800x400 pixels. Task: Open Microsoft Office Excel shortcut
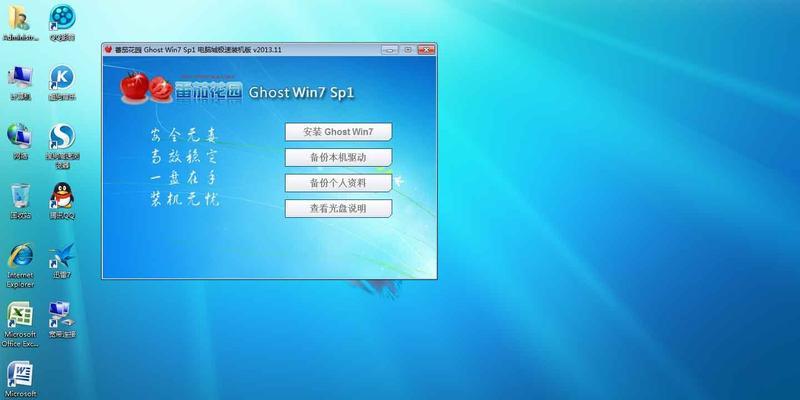[x=20, y=315]
